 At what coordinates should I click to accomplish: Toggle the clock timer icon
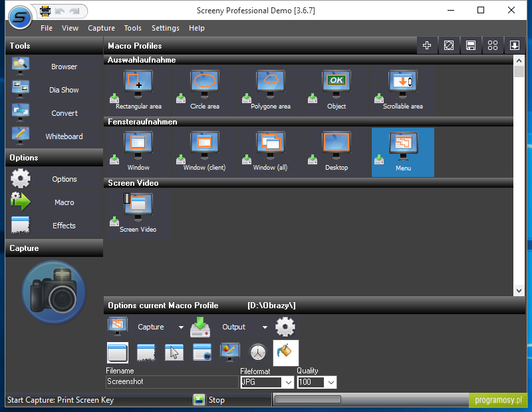[x=258, y=353]
